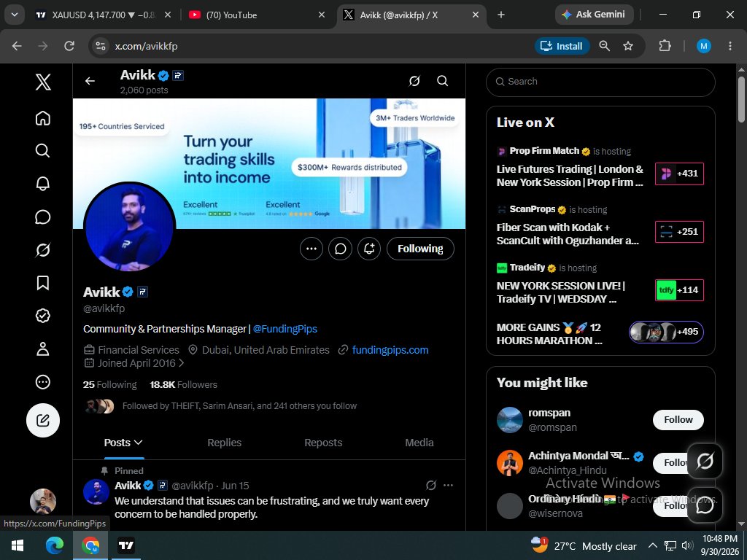747x560 pixels.
Task: Expand Joined April 2016 chevron
Action: pos(181,363)
